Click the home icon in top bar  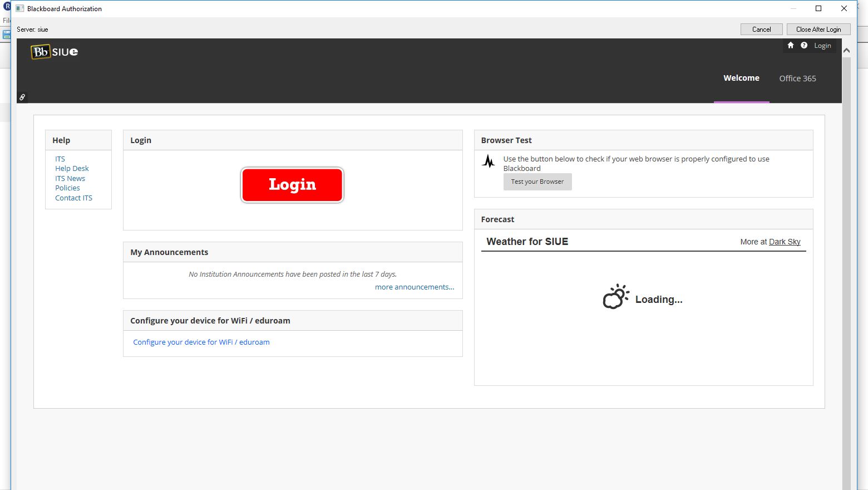coord(790,46)
